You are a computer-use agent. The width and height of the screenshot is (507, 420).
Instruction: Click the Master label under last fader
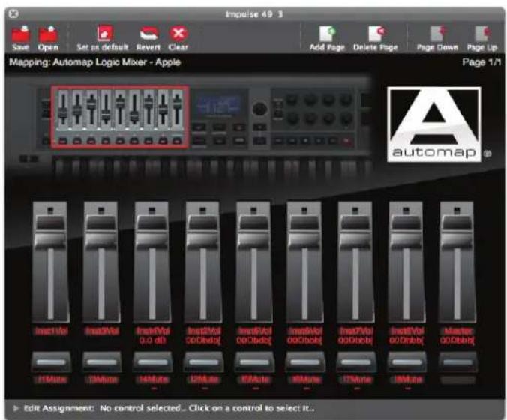[458, 331]
